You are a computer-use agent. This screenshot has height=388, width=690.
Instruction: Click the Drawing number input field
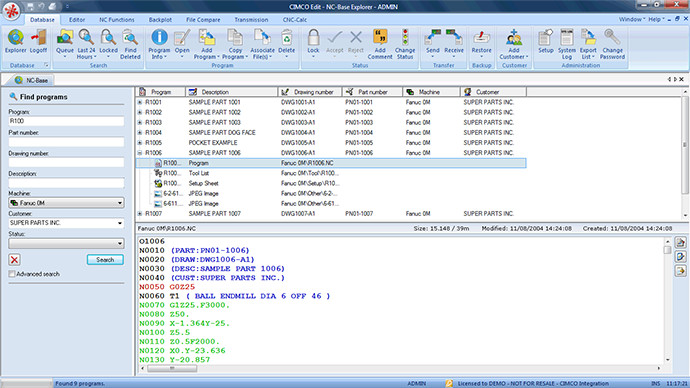tap(66, 162)
